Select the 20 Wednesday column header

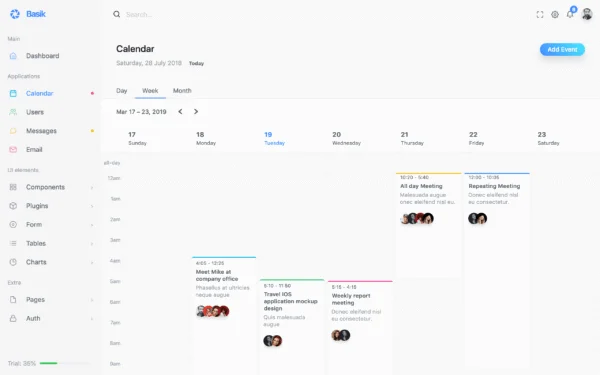[x=346, y=139]
